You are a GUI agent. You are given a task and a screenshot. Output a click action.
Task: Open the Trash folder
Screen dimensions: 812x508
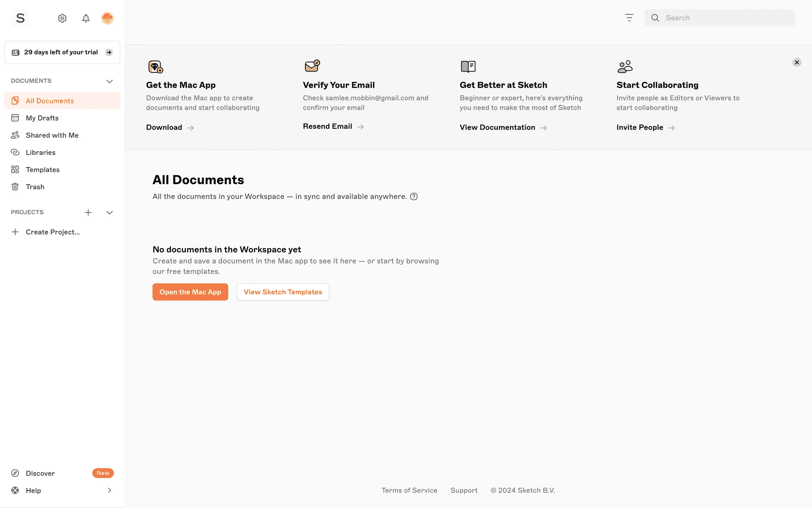[35, 187]
